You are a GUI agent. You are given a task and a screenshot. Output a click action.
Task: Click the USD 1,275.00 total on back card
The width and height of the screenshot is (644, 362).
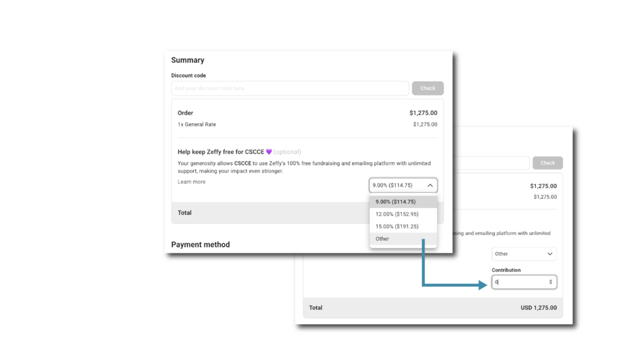[x=538, y=307]
